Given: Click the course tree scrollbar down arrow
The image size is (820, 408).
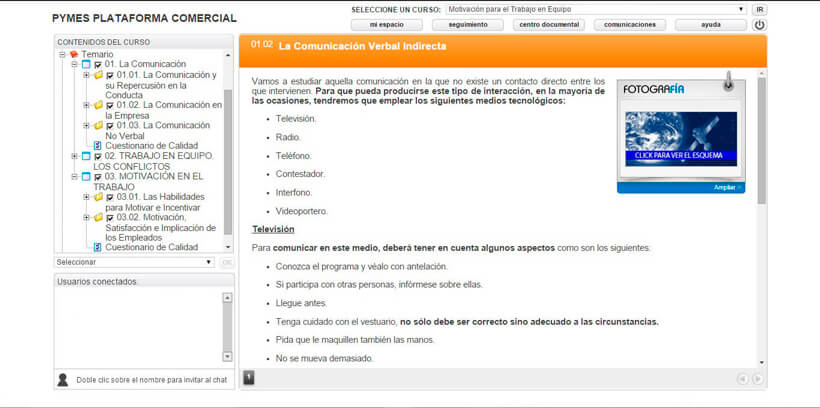Looking at the screenshot, I should click(x=228, y=246).
